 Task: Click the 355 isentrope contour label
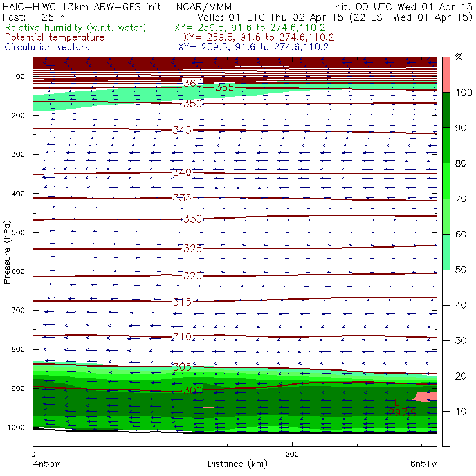click(224, 87)
